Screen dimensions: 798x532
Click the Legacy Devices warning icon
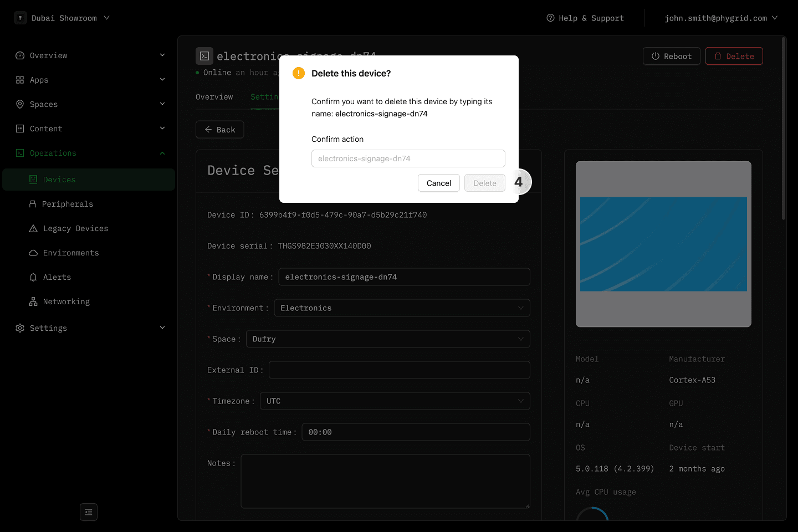coord(33,228)
